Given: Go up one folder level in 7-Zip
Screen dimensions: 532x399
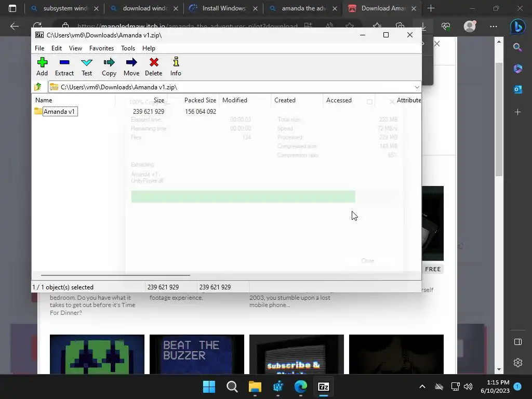Looking at the screenshot, I should (x=38, y=87).
